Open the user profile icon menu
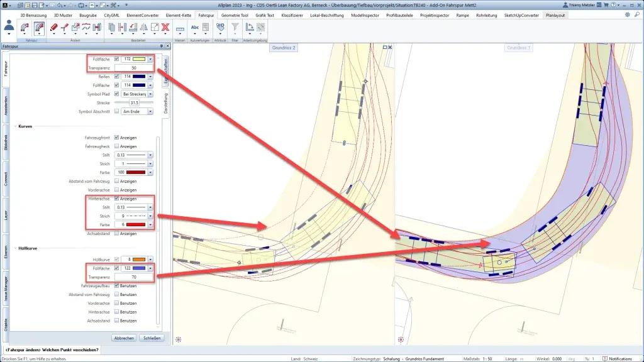This screenshot has height=362, width=644. click(x=9, y=27)
